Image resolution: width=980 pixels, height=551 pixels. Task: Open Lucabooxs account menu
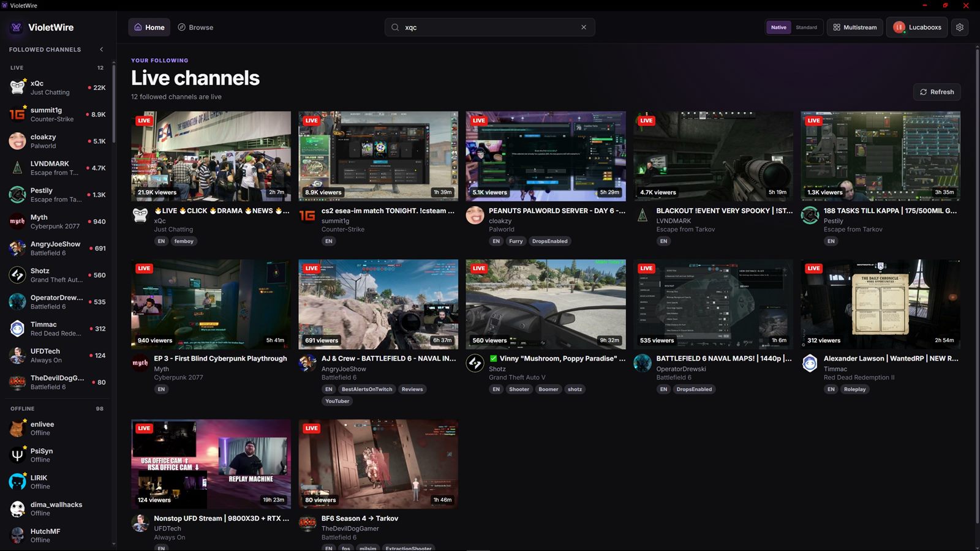tap(917, 28)
